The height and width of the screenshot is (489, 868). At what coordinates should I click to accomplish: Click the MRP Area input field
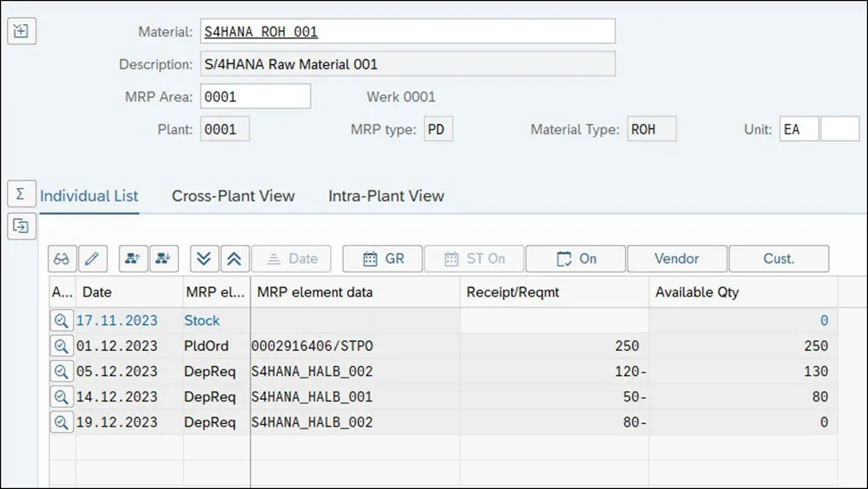pyautogui.click(x=256, y=96)
